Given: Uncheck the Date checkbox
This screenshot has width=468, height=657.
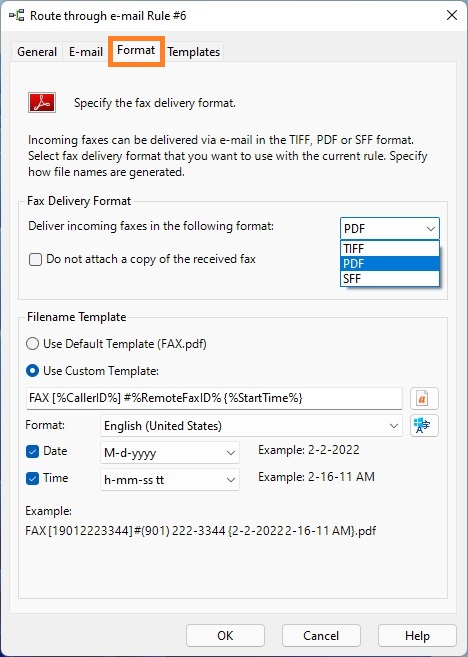Looking at the screenshot, I should [x=32, y=451].
